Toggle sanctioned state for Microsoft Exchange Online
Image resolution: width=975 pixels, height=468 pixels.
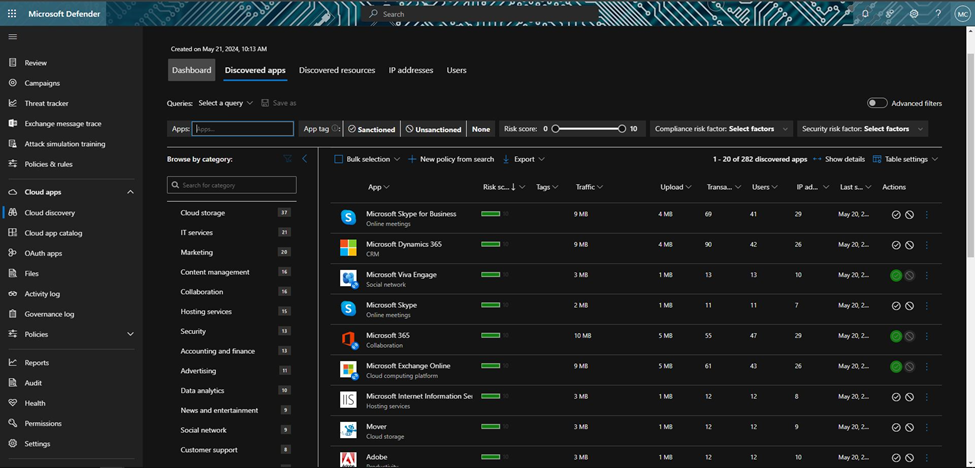tap(896, 367)
